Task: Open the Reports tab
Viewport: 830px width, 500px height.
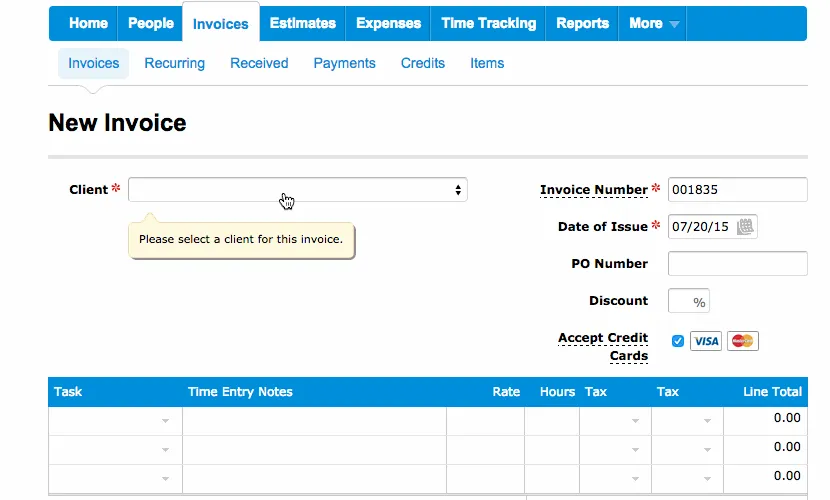Action: [x=582, y=24]
